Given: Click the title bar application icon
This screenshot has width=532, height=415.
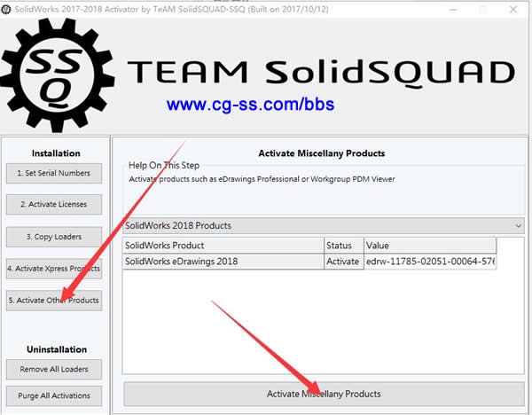Looking at the screenshot, I should coord(7,7).
